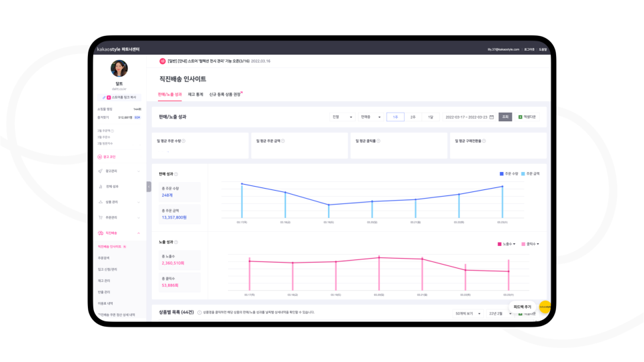Click the pink announcement megaphone icon
The image size is (644, 362).
[162, 61]
